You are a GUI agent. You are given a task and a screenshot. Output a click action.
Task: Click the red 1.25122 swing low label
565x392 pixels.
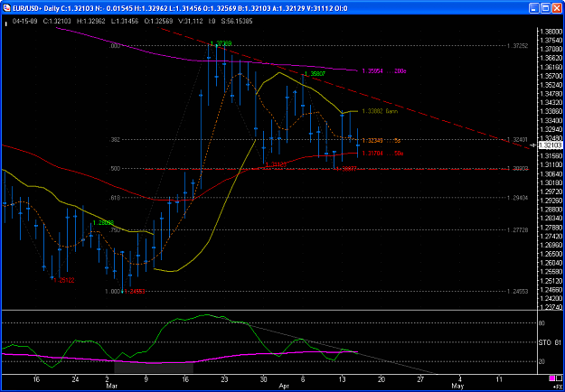[x=64, y=280]
